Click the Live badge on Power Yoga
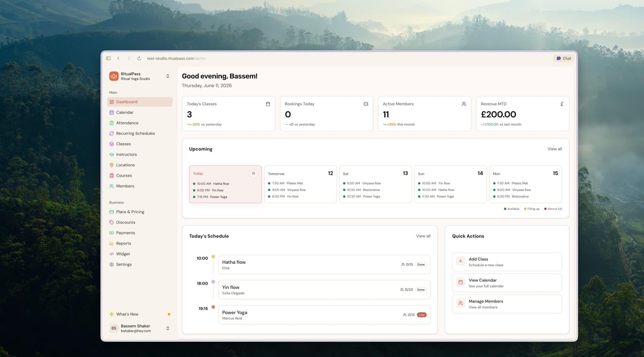Screen dimensions: 644x357 tap(422, 315)
